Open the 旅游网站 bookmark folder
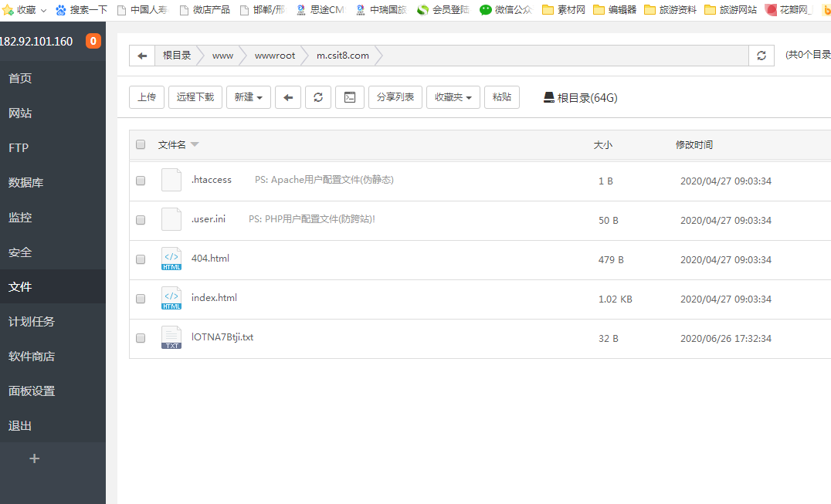 [x=731, y=10]
